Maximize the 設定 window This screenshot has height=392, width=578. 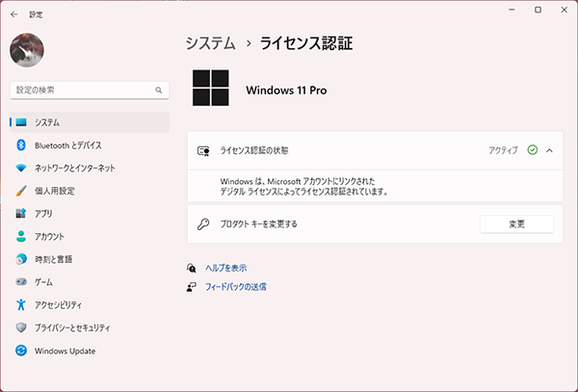(x=539, y=10)
